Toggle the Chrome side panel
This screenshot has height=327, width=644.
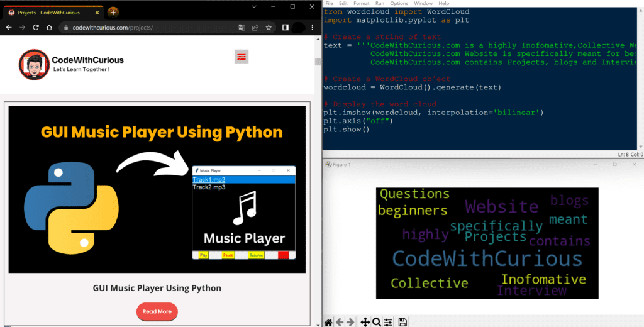[x=285, y=28]
